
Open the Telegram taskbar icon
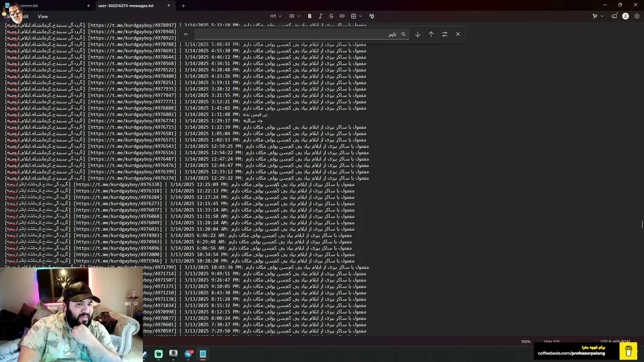189,353
